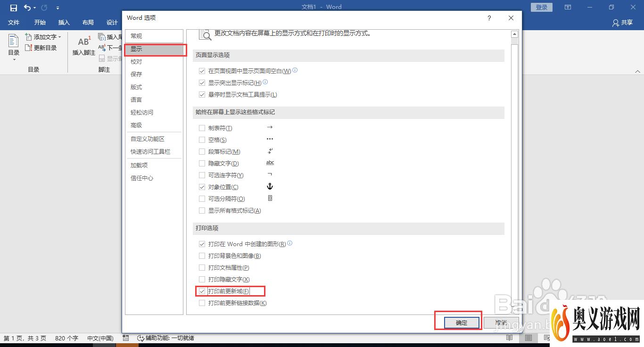Click the Redo icon in title bar
644x347 pixels.
click(44, 8)
